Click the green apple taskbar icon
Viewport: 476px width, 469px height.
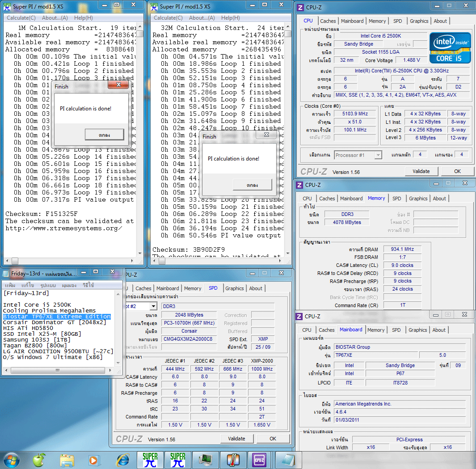pyautogui.click(x=39, y=459)
